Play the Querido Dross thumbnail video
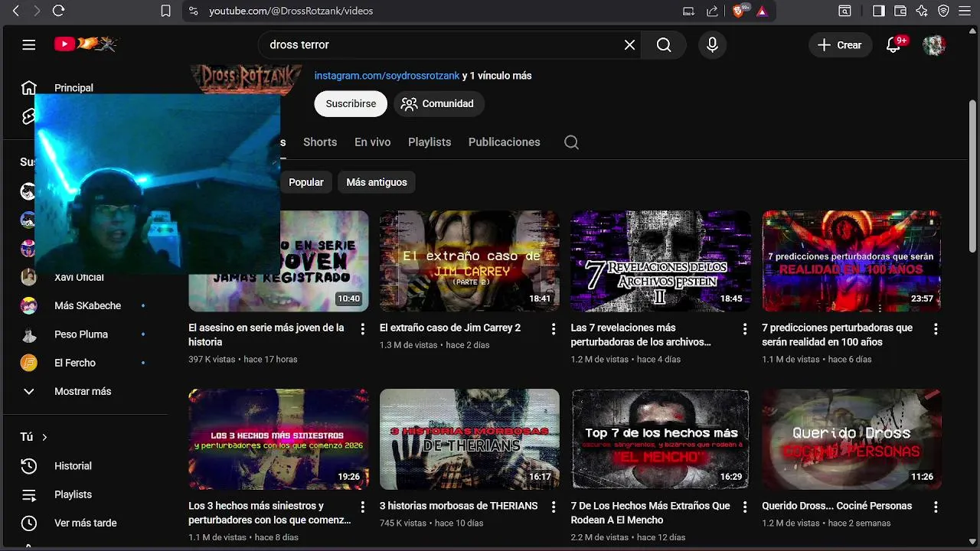The height and width of the screenshot is (551, 980). [851, 439]
